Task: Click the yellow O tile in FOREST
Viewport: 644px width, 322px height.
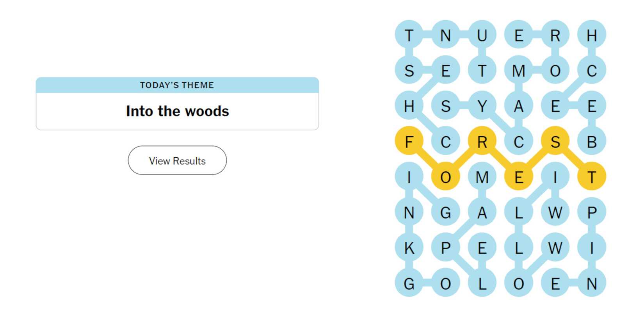Action: pos(445,178)
